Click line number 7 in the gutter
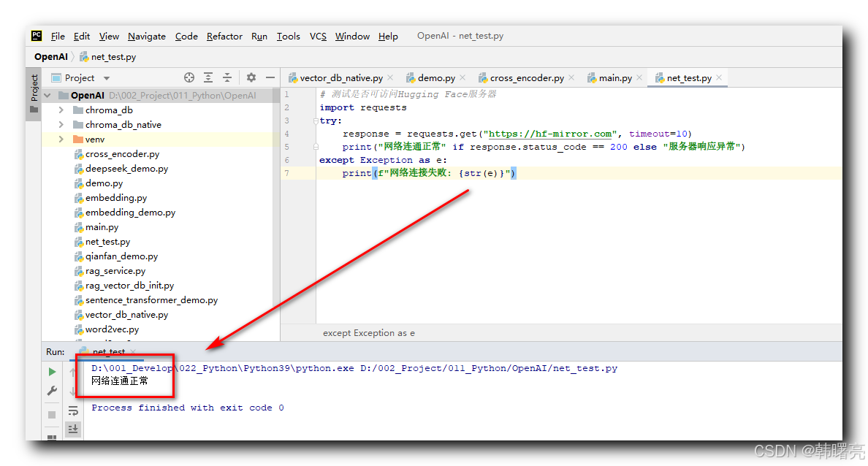Screen dimensions: 868x466 286,173
